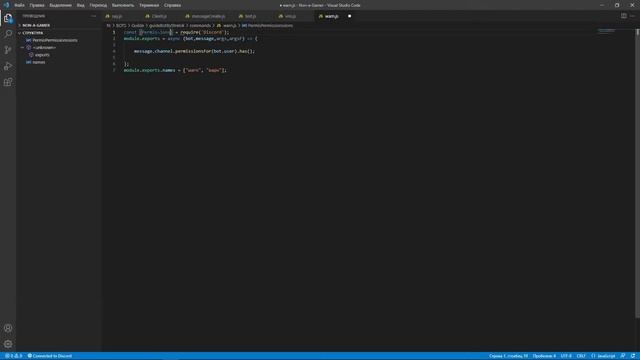Open the Справка menu
640x360 pixels.
[x=172, y=5]
